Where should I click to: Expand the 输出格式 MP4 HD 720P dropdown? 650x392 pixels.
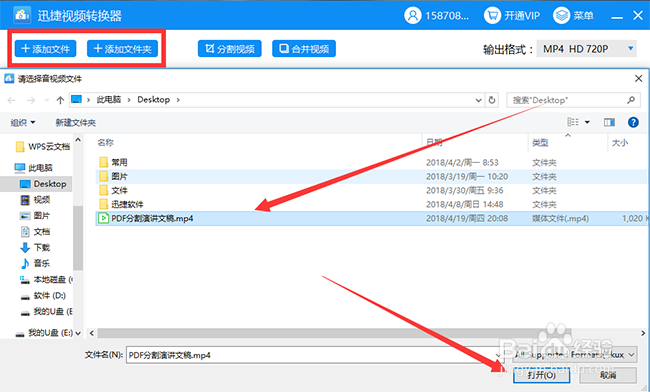coord(586,48)
